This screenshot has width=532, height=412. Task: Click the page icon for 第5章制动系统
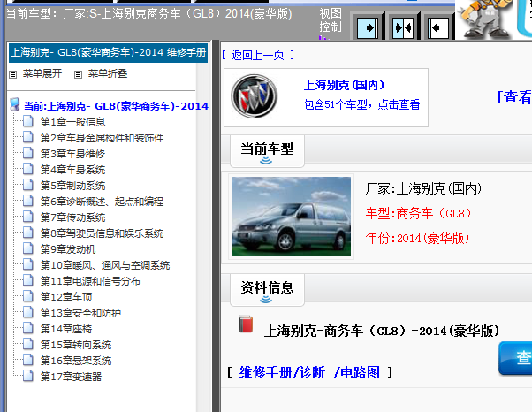point(27,185)
